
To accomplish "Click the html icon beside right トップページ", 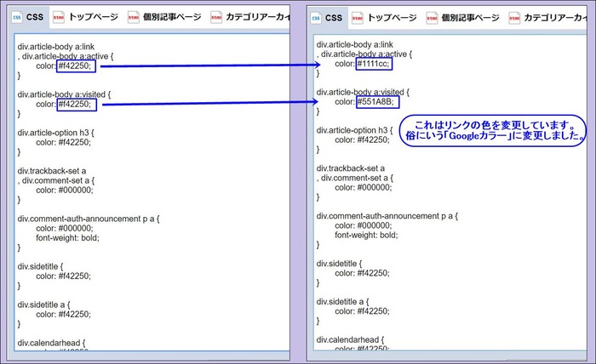I will [x=357, y=18].
